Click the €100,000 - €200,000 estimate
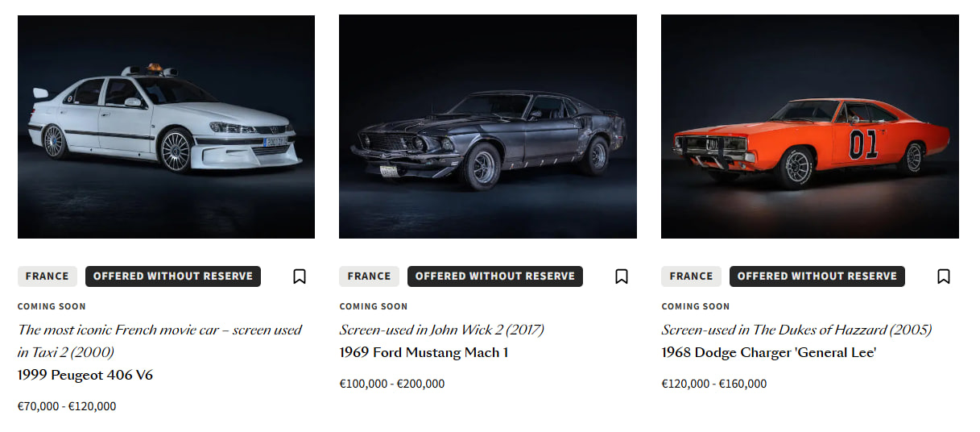Viewport: 980px width, 432px height. [x=392, y=384]
